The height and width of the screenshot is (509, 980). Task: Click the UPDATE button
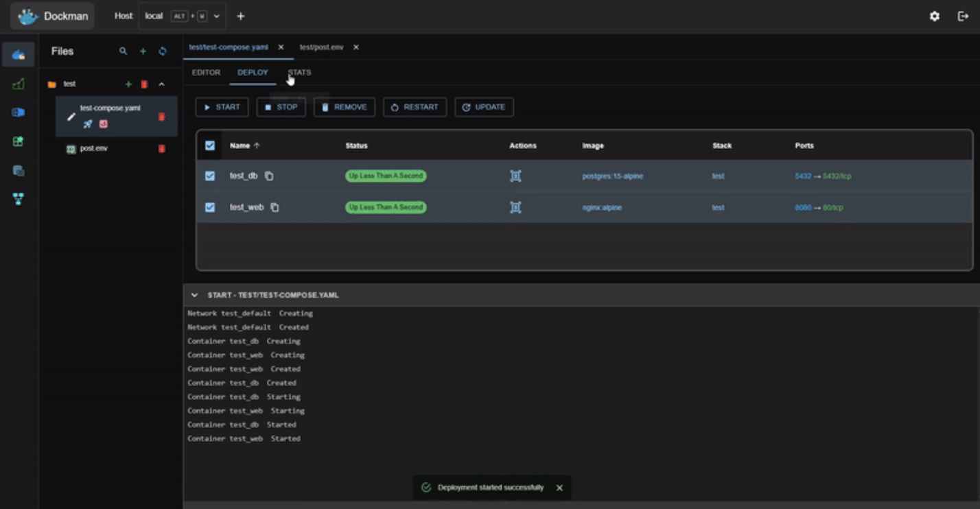pyautogui.click(x=484, y=107)
